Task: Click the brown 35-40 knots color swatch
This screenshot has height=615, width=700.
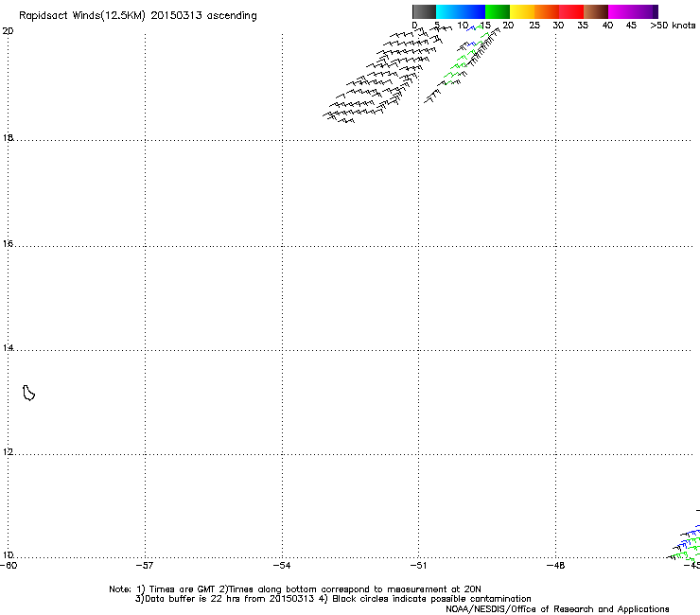Action: click(596, 11)
